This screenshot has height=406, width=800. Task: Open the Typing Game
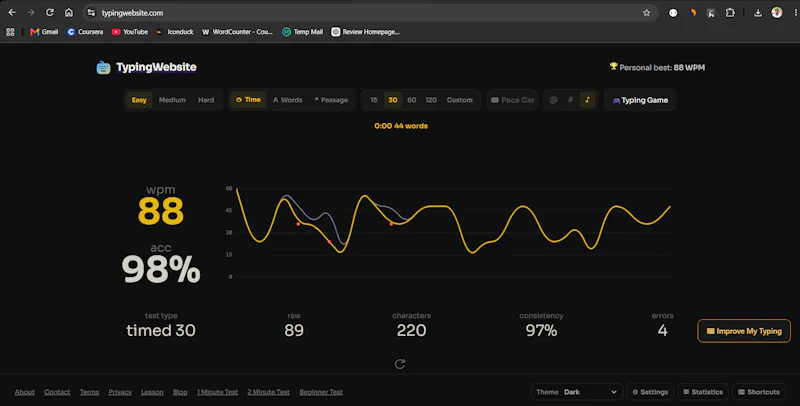(640, 100)
